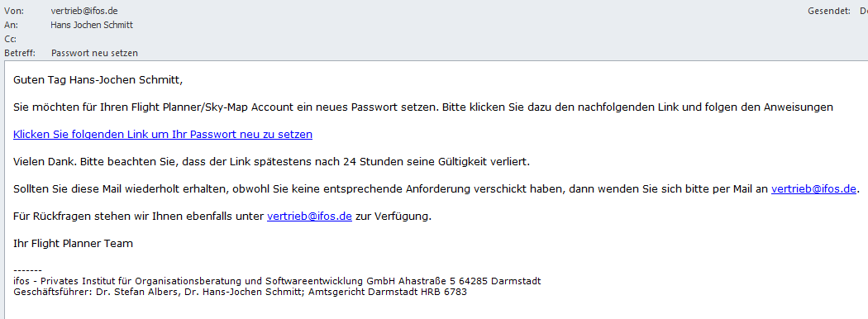Image resolution: width=868 pixels, height=319 pixels.
Task: Click the 'Betreff:' header label
Action: (x=20, y=53)
